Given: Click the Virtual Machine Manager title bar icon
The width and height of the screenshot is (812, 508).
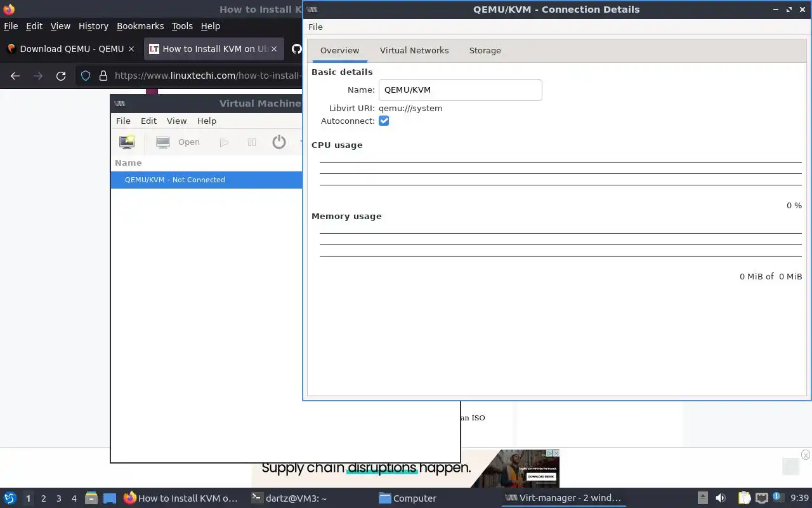Looking at the screenshot, I should pyautogui.click(x=120, y=104).
